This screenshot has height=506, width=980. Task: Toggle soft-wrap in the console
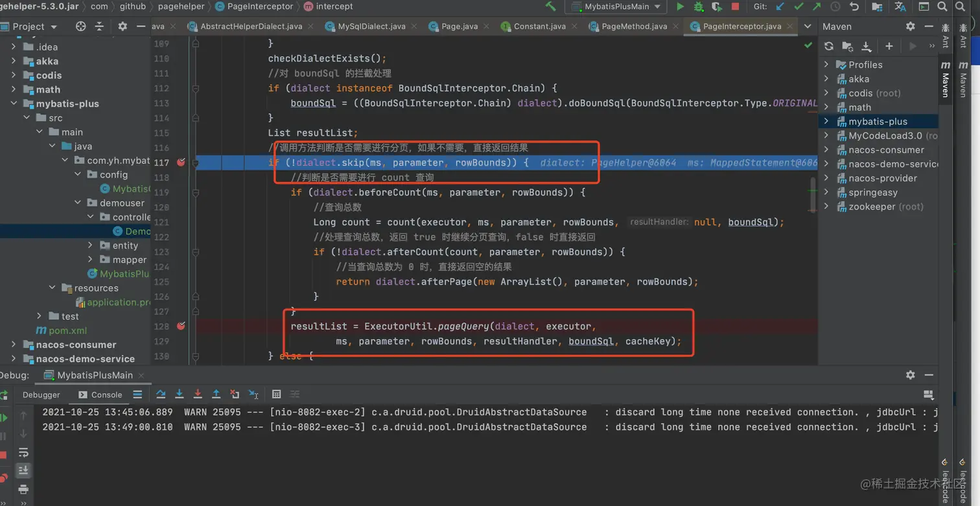click(x=23, y=452)
